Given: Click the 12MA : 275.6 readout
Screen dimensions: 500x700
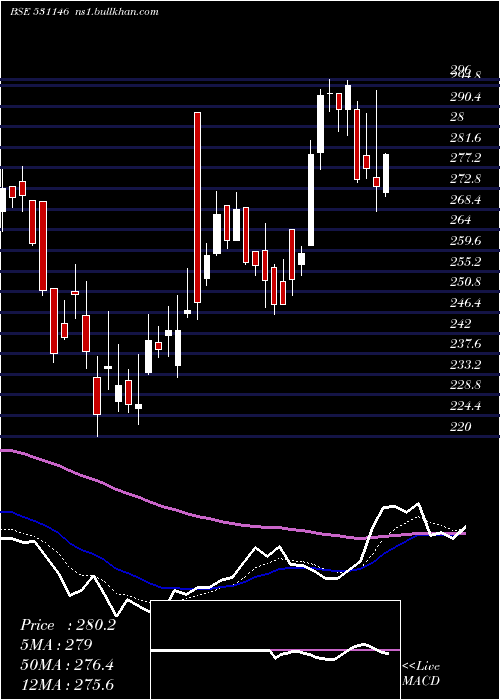Looking at the screenshot, I should pos(67,684).
